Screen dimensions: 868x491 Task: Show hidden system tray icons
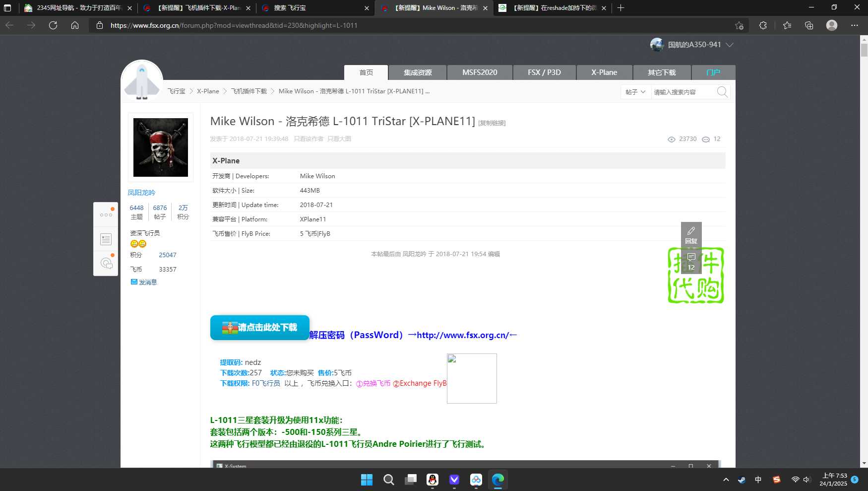point(726,480)
